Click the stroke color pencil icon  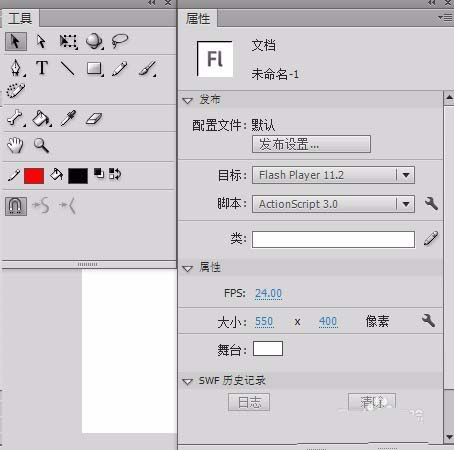pos(14,175)
